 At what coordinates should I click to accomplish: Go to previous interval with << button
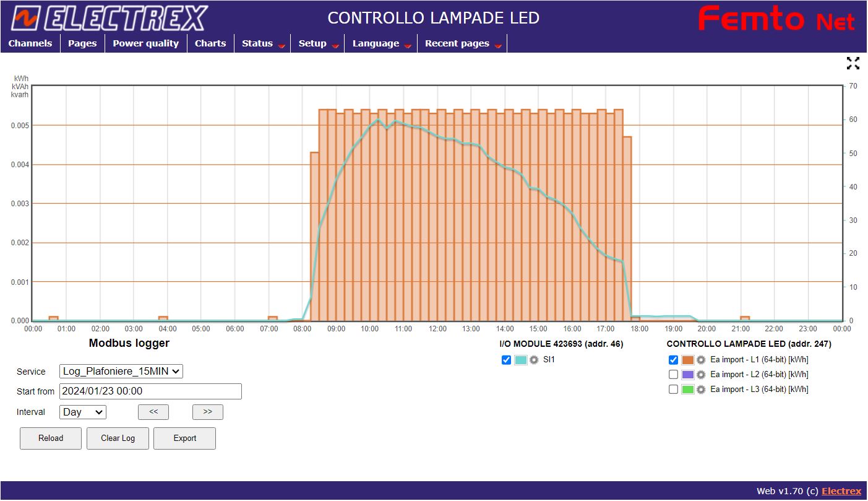coord(153,412)
